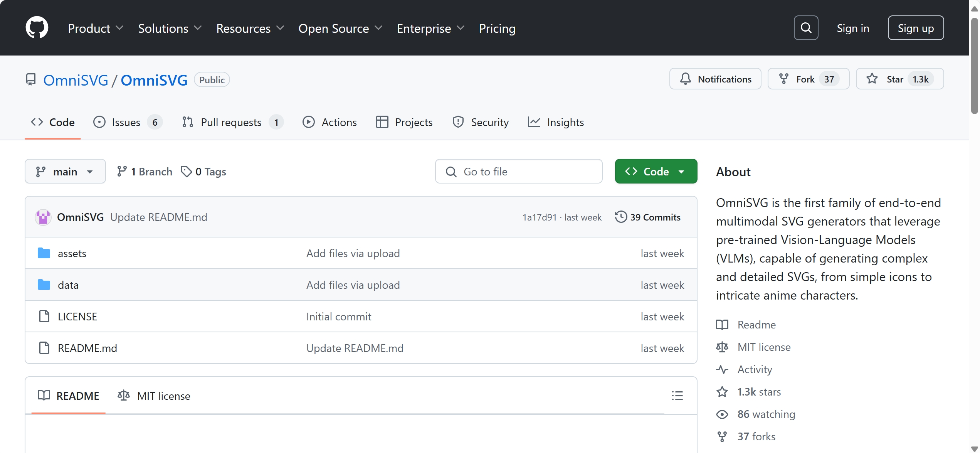The image size is (980, 453).
Task: Open the assets folder icon
Action: click(44, 253)
